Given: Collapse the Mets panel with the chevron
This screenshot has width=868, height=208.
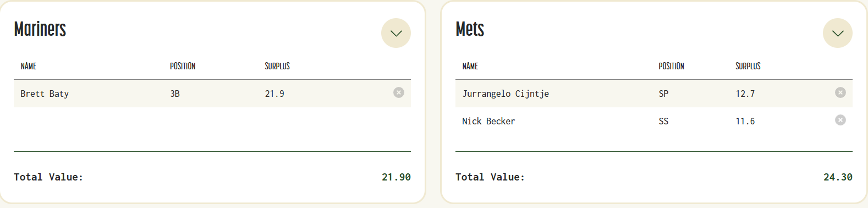Looking at the screenshot, I should tap(838, 33).
